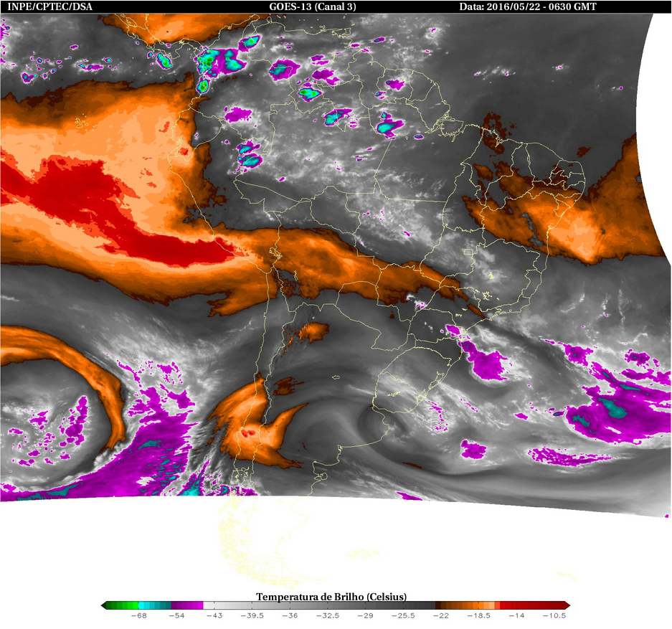Click the INPE/CPTEC/DSA header text
672x629 pixels.
coord(49,7)
